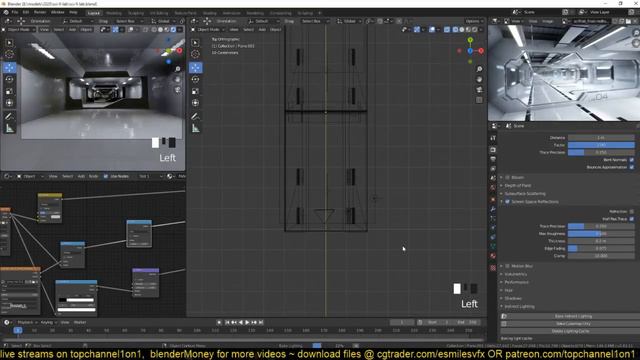Choose Select Box tool in center viewport
The image size is (640, 360).
[196, 42]
